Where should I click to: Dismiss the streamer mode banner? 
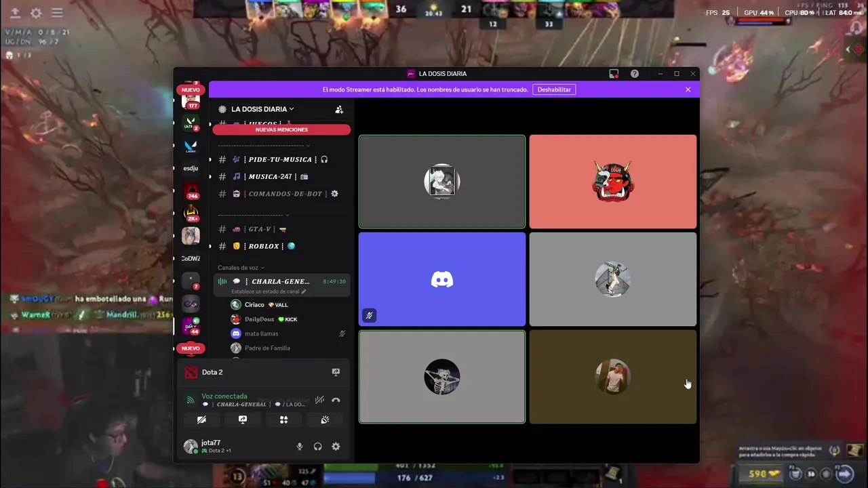(x=688, y=89)
